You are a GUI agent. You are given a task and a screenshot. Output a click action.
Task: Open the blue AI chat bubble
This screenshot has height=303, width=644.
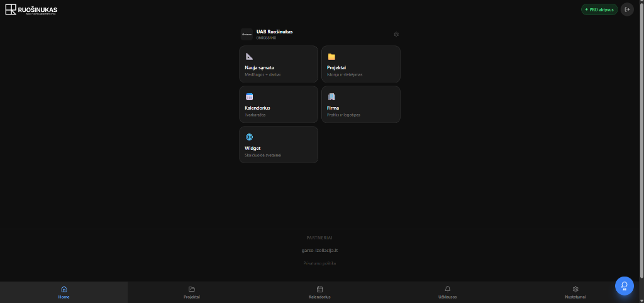(625, 286)
